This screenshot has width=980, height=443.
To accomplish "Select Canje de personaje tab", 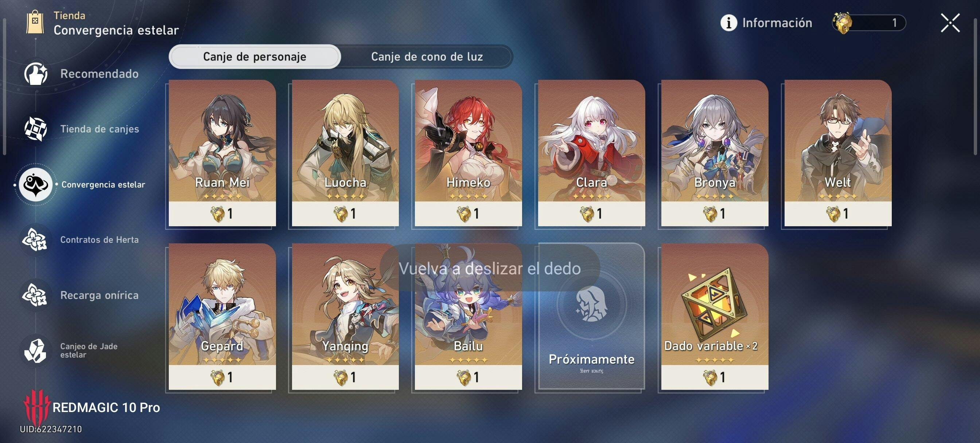I will coord(254,57).
